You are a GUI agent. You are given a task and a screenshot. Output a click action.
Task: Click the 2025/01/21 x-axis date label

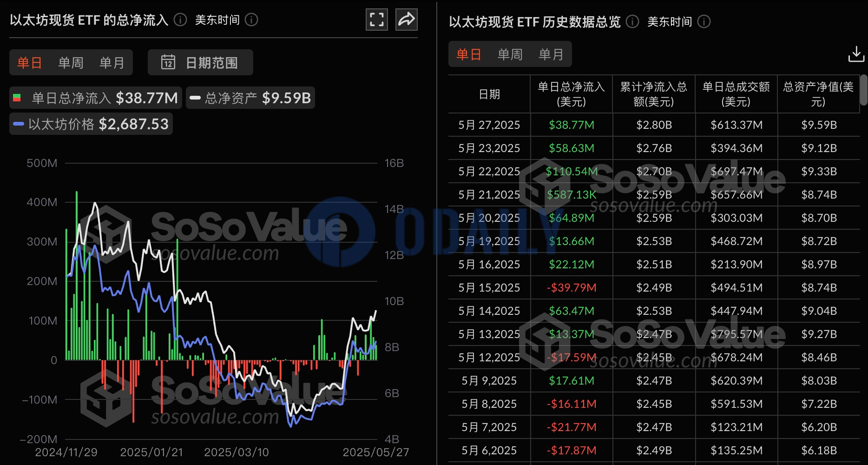click(x=151, y=452)
